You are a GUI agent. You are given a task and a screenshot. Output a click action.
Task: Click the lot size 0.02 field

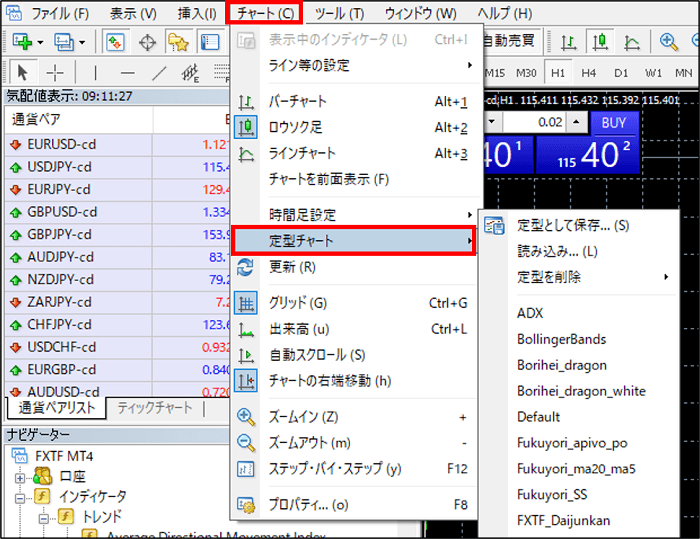click(548, 121)
